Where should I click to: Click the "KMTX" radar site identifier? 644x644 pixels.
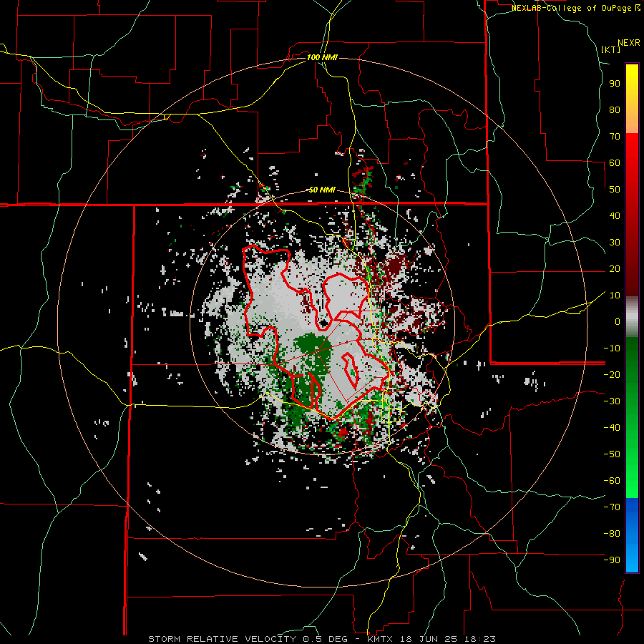pyautogui.click(x=381, y=639)
